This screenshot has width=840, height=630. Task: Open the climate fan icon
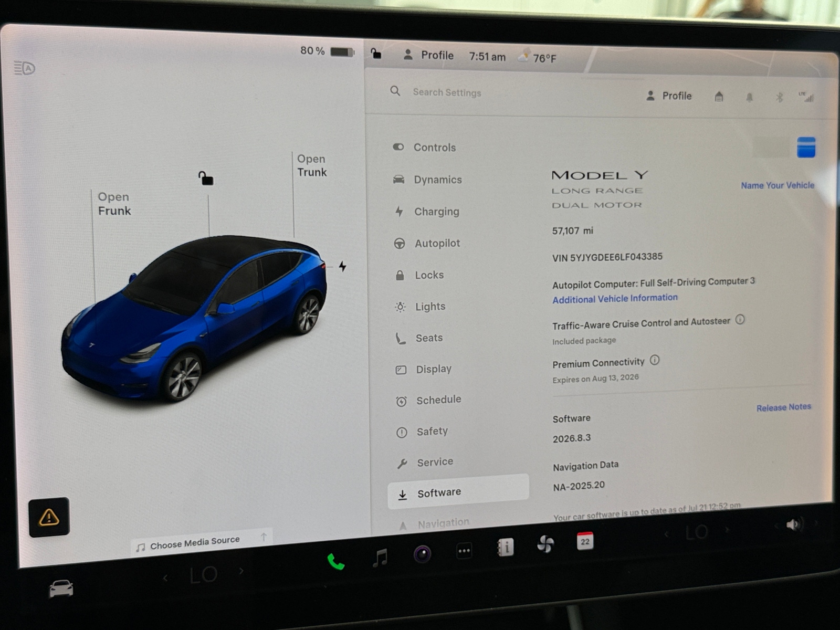[545, 544]
